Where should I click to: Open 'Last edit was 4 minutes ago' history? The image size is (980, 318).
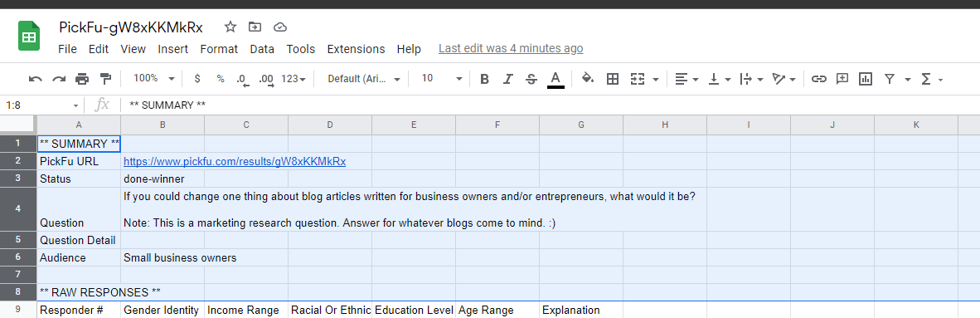point(511,48)
